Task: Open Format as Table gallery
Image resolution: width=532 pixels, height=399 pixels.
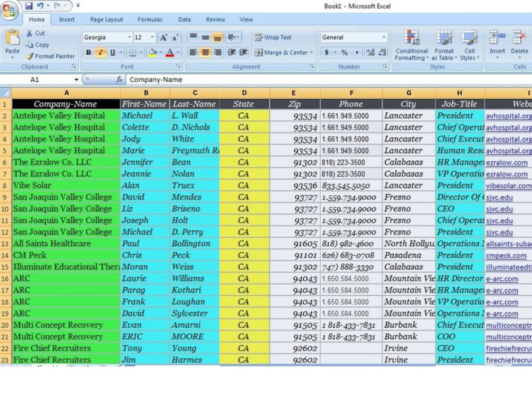Action: (444, 45)
